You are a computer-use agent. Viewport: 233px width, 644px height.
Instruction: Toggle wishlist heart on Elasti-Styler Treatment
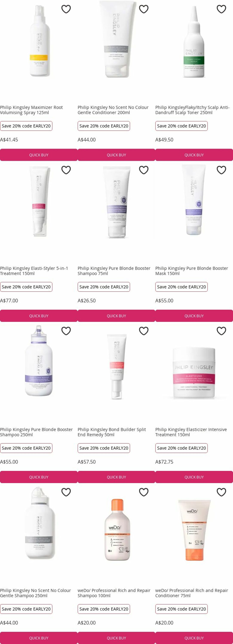pyautogui.click(x=66, y=170)
